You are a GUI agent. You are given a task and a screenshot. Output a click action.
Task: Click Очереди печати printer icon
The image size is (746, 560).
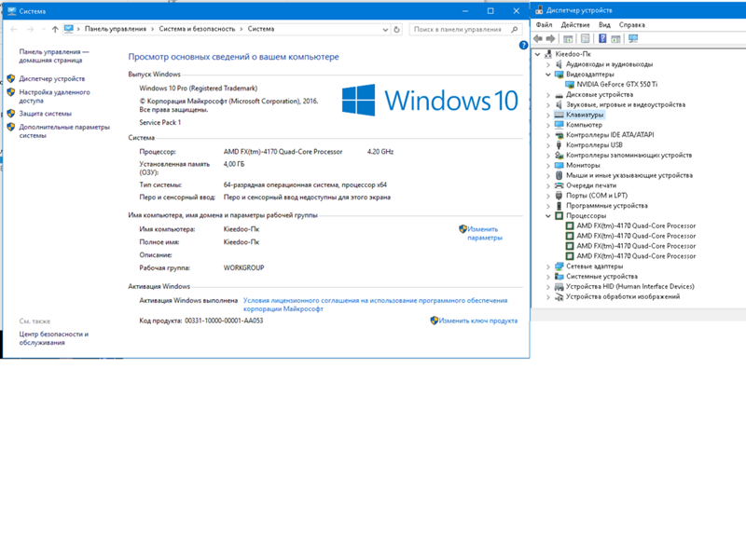click(559, 185)
